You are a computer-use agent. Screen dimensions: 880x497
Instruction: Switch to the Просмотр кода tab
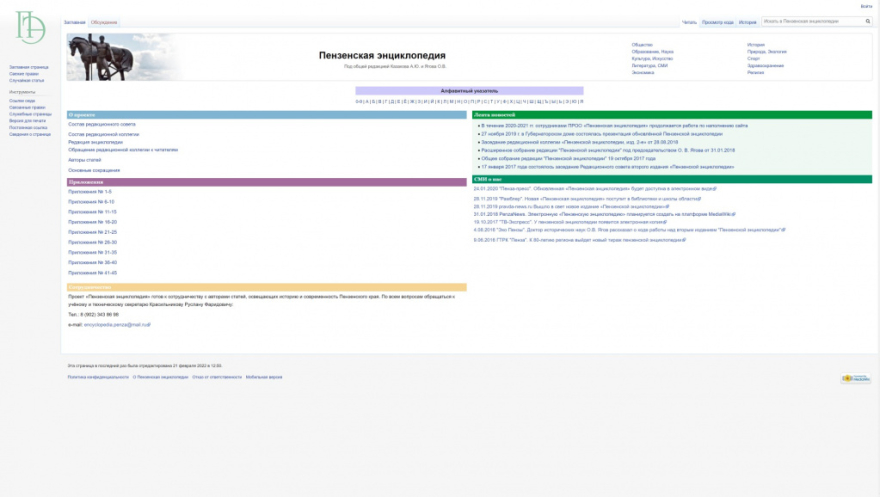717,21
